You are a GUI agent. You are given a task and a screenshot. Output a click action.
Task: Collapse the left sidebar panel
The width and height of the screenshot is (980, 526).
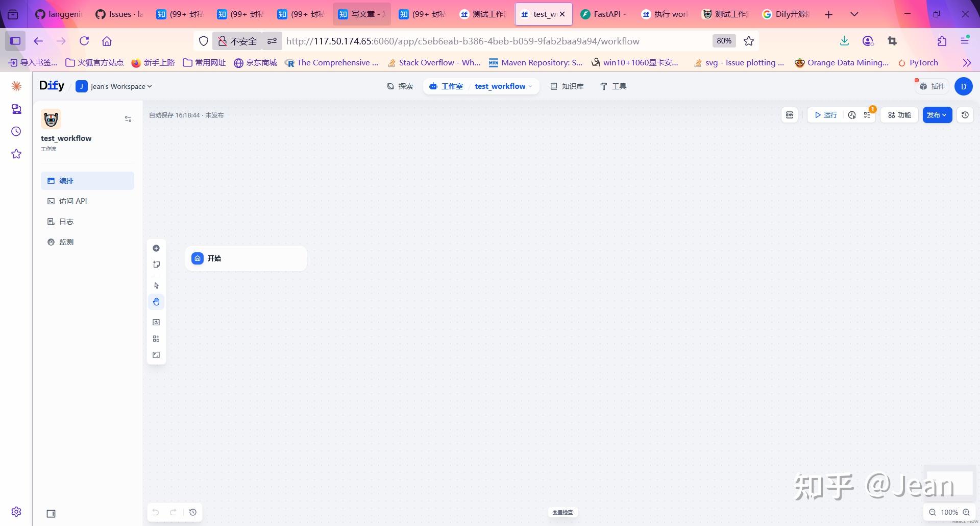pyautogui.click(x=51, y=513)
